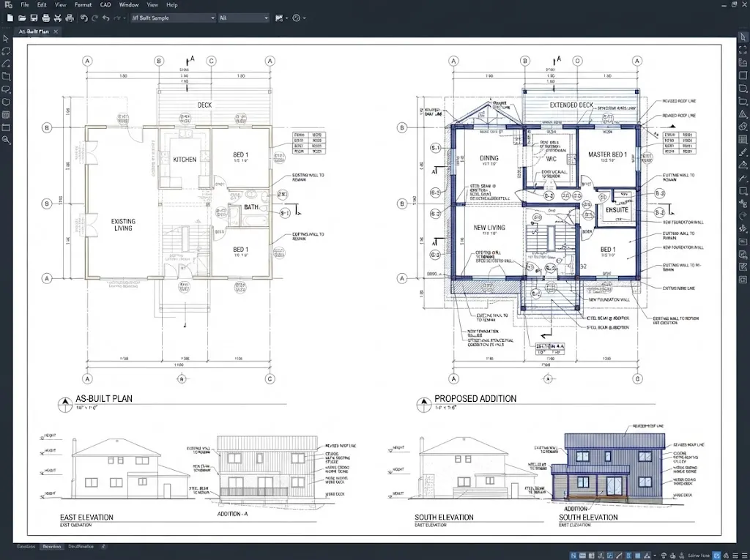Click the folder icon in the left toolbar

6,127
